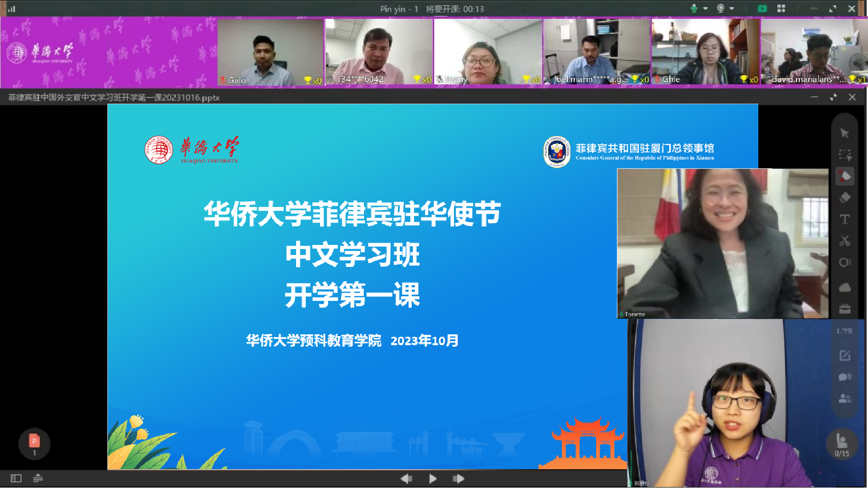The image size is (868, 488).
Task: Click the scissors cut tool
Action: [845, 241]
